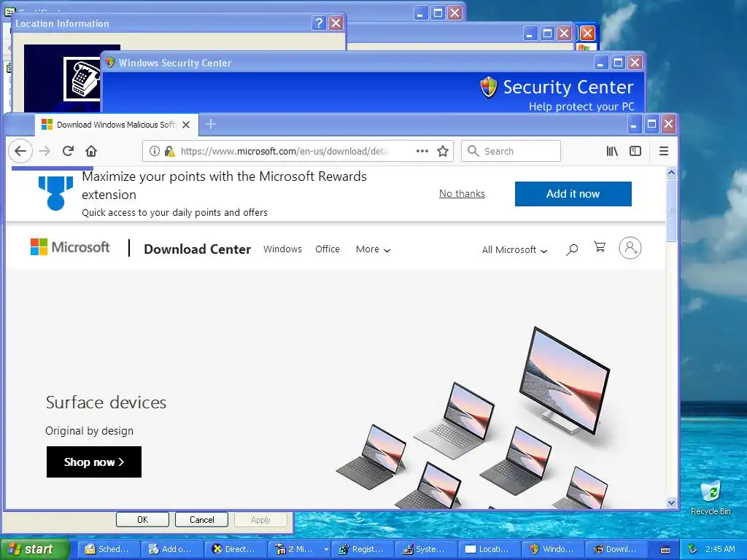Click the vertical scrollbar thumb

(x=671, y=210)
